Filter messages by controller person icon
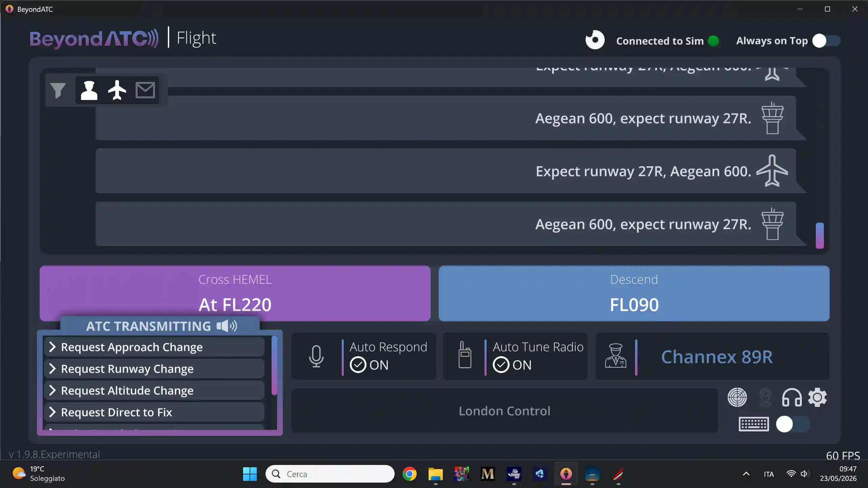The width and height of the screenshot is (868, 488). [x=89, y=90]
